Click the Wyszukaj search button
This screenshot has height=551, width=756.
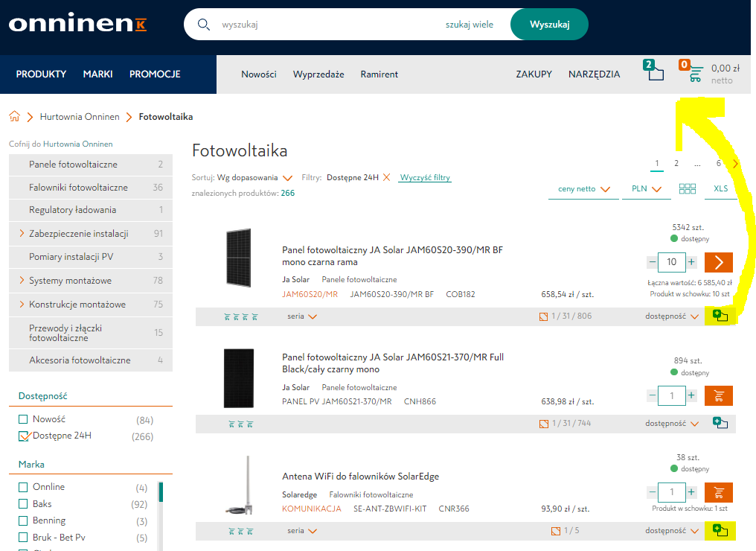point(549,24)
